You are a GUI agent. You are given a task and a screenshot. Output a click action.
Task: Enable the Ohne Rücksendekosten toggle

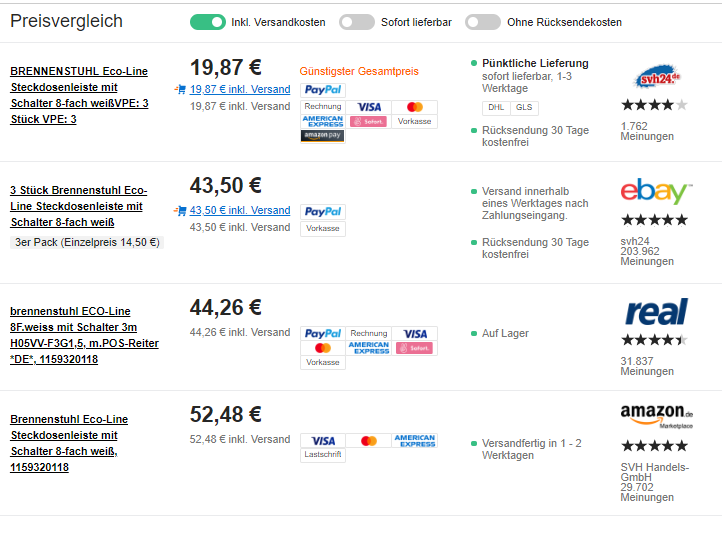[482, 22]
